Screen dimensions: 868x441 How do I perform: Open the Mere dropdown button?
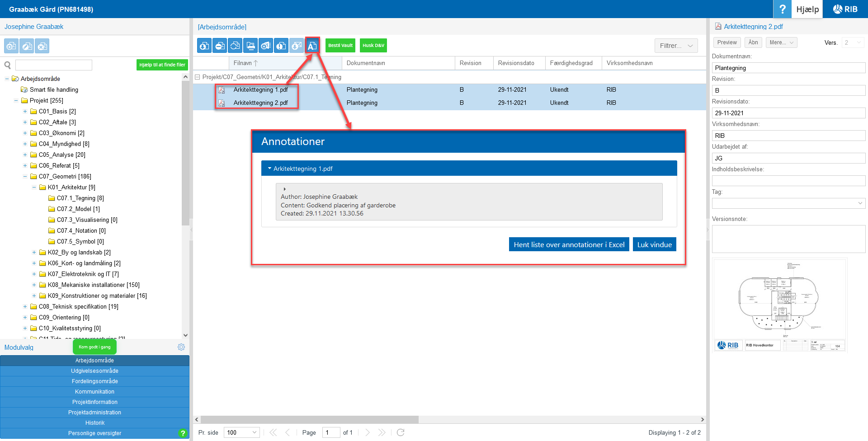point(781,42)
